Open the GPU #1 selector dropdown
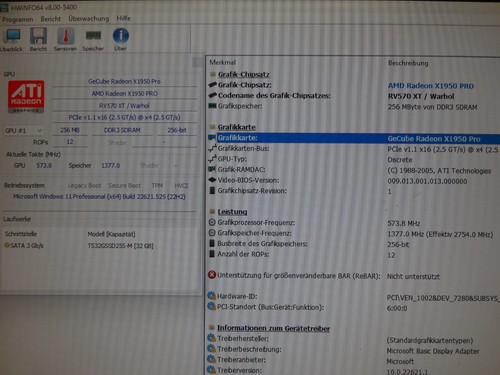 click(x=23, y=130)
